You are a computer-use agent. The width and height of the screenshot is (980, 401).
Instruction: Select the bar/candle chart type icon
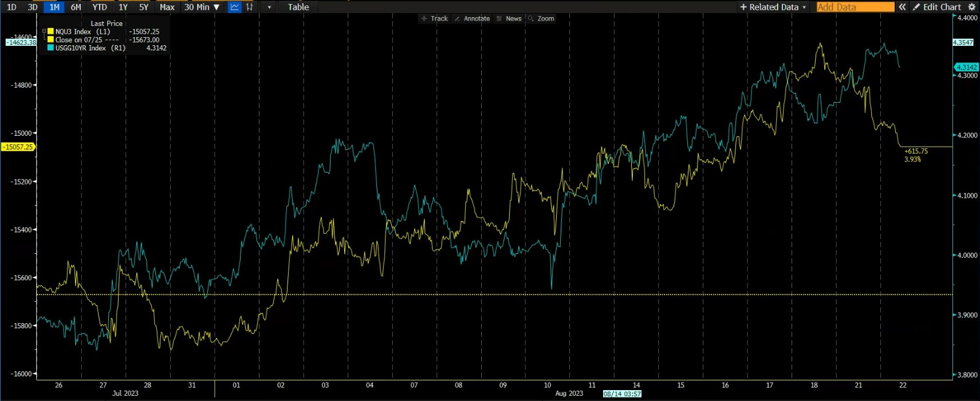point(249,7)
